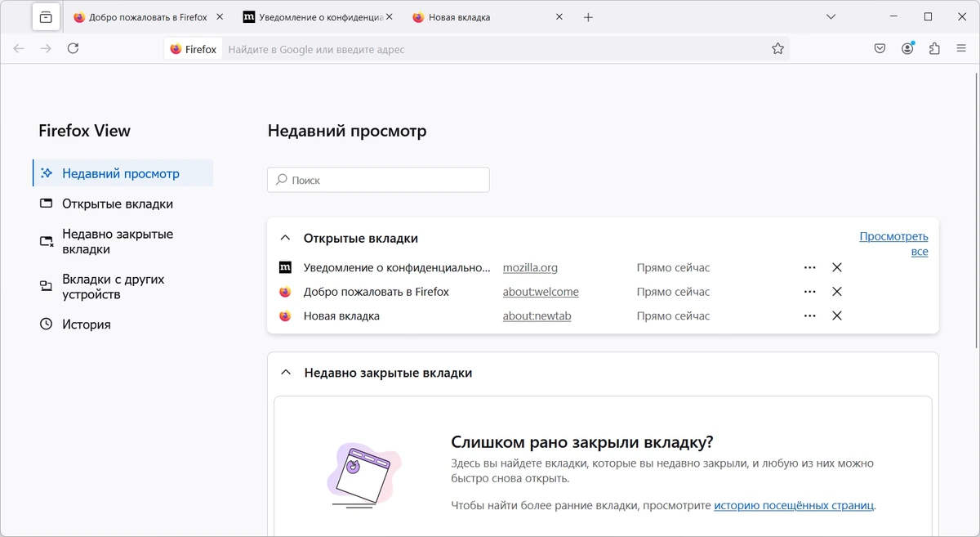This screenshot has height=537, width=980.
Task: Open more options for mozilla.org row
Action: pyautogui.click(x=810, y=267)
